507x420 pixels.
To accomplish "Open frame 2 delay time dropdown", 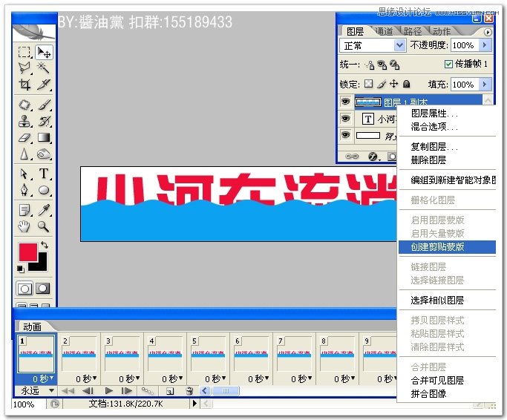I will pyautogui.click(x=86, y=378).
